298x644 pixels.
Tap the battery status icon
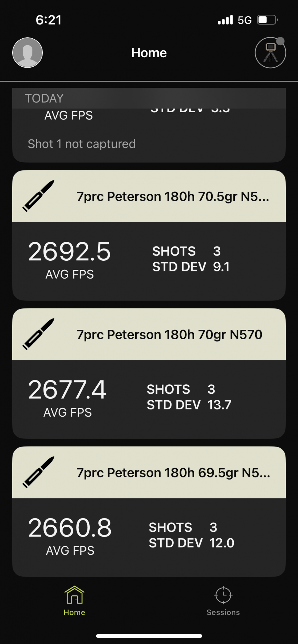tap(267, 20)
